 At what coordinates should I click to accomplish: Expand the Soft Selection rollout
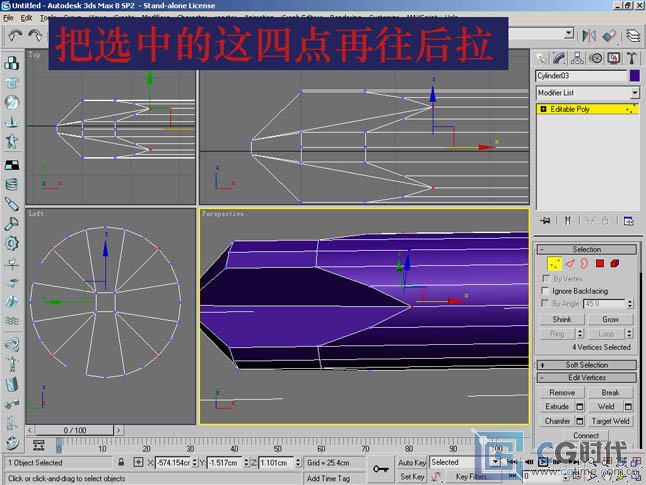click(587, 365)
